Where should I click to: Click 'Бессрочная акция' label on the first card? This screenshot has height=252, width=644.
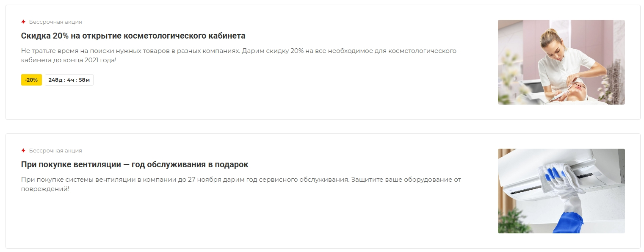(x=55, y=22)
